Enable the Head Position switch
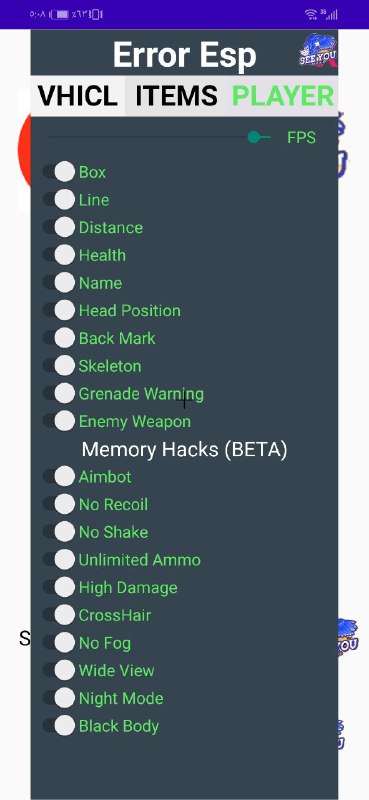Screen dimensions: 369x800 (x=58, y=310)
